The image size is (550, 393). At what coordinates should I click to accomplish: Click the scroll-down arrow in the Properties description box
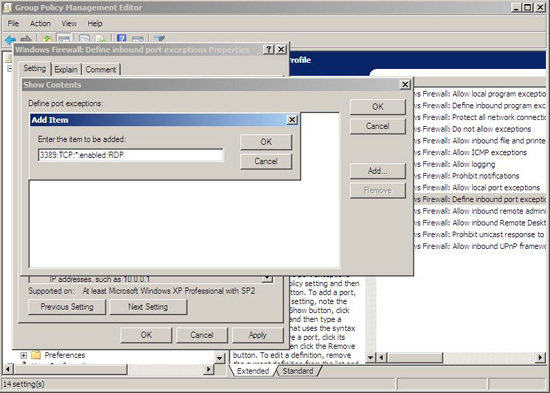pyautogui.click(x=267, y=279)
